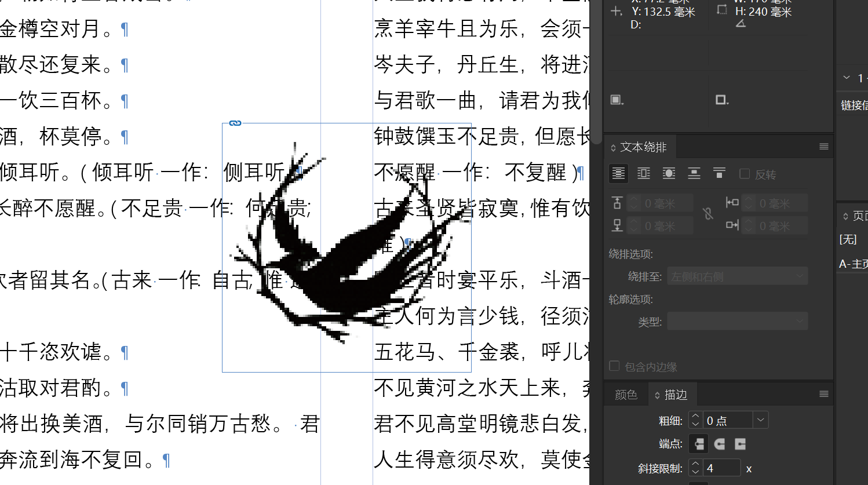This screenshot has height=485, width=868.
Task: Click the 斜接限制 value field
Action: pyautogui.click(x=722, y=468)
